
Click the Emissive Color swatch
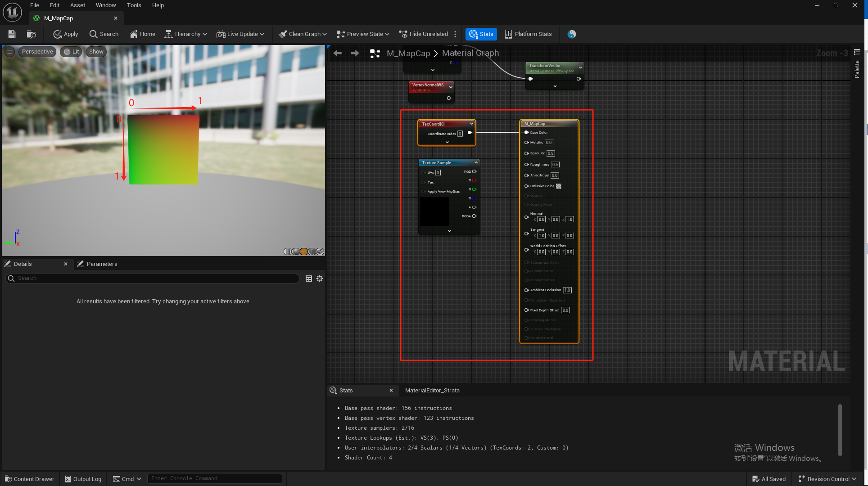coord(559,186)
